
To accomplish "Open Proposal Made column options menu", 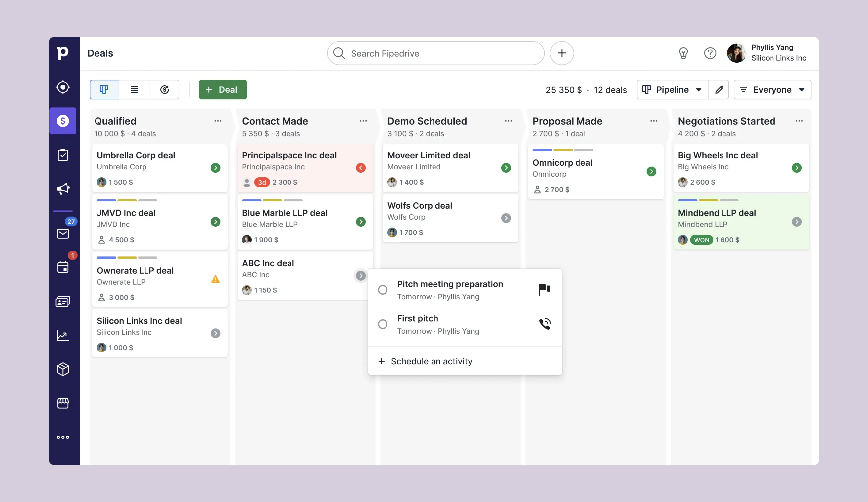I will tap(654, 121).
